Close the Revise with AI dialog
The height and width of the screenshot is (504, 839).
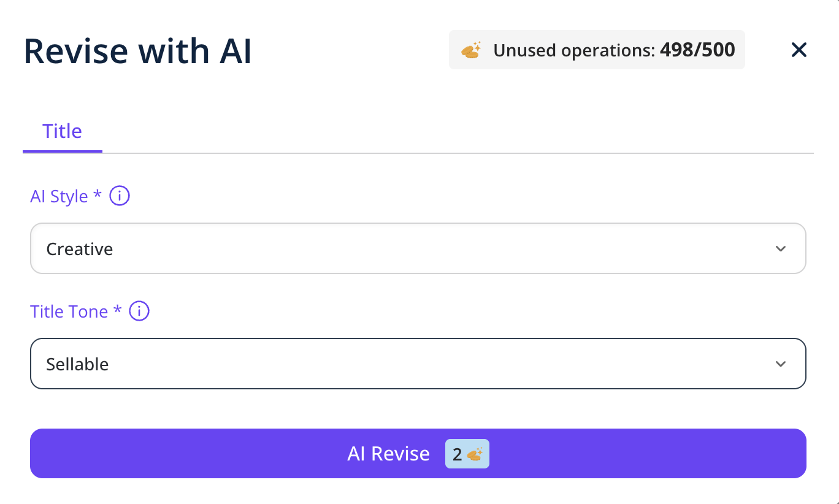(x=799, y=50)
